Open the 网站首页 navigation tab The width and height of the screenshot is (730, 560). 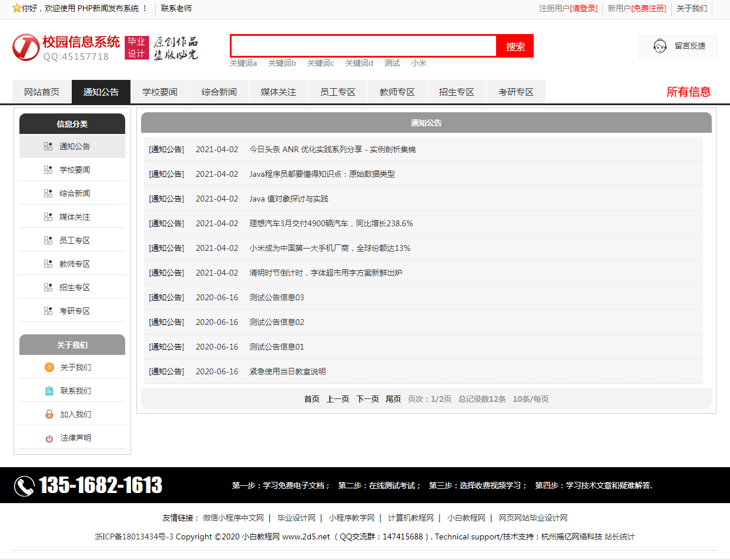[x=42, y=92]
